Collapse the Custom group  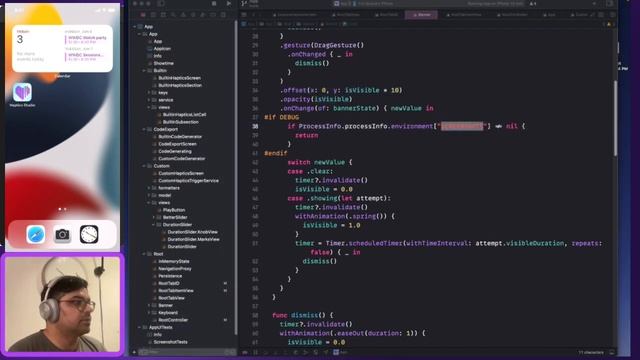point(144,166)
